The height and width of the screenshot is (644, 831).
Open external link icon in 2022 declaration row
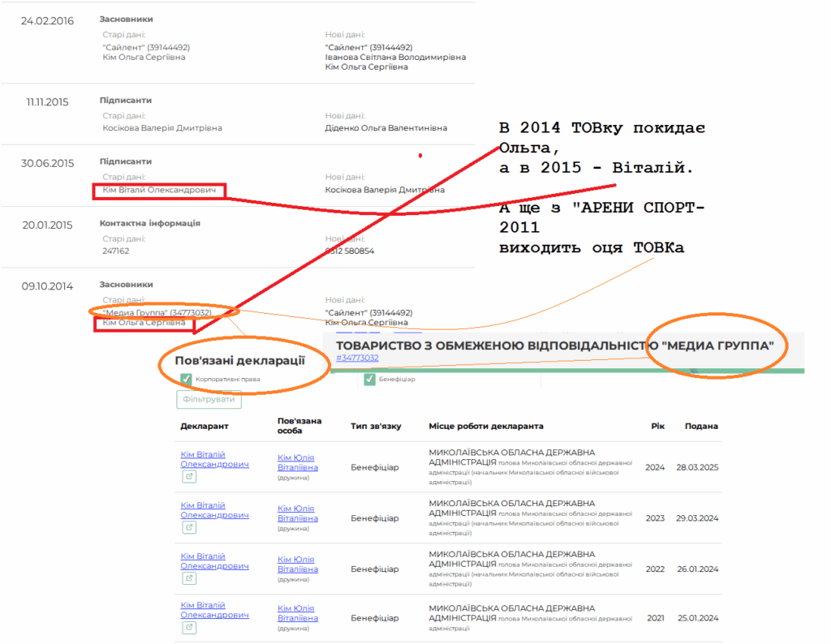(188, 578)
